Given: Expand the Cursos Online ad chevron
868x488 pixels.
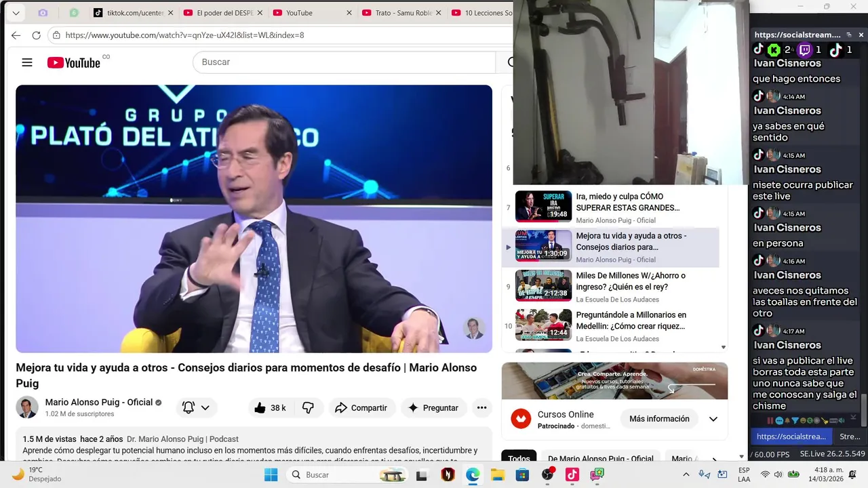Looking at the screenshot, I should (x=713, y=419).
